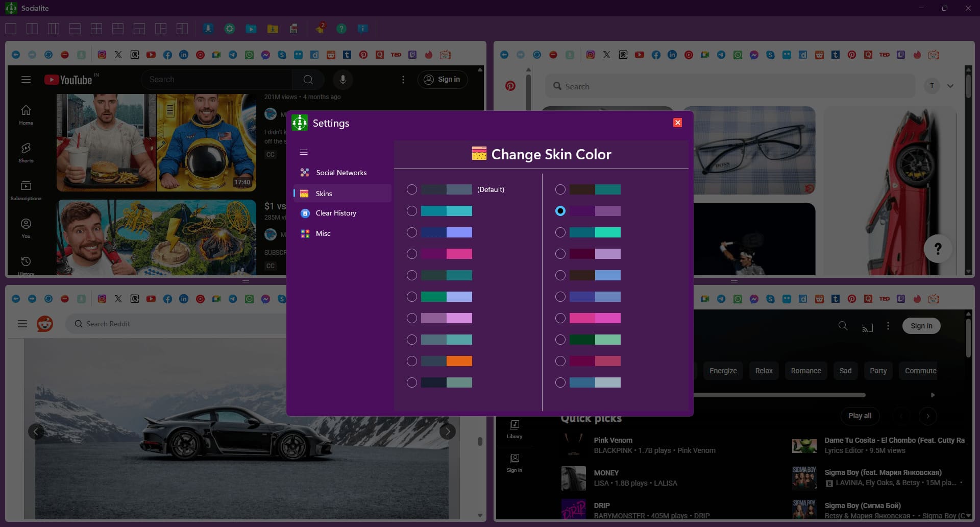Open X (Twitter) icon in the YouTube pane toolbar
The image size is (980, 527).
click(x=118, y=55)
